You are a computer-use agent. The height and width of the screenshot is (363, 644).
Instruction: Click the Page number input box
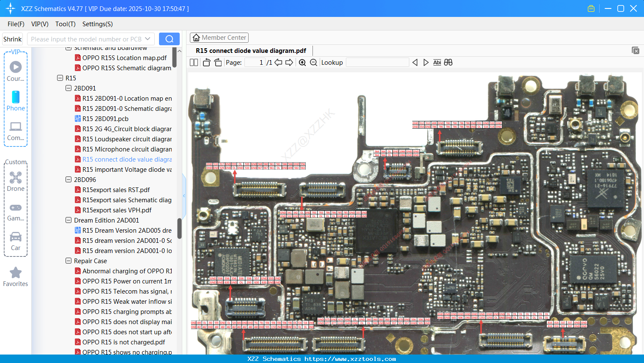click(x=255, y=63)
